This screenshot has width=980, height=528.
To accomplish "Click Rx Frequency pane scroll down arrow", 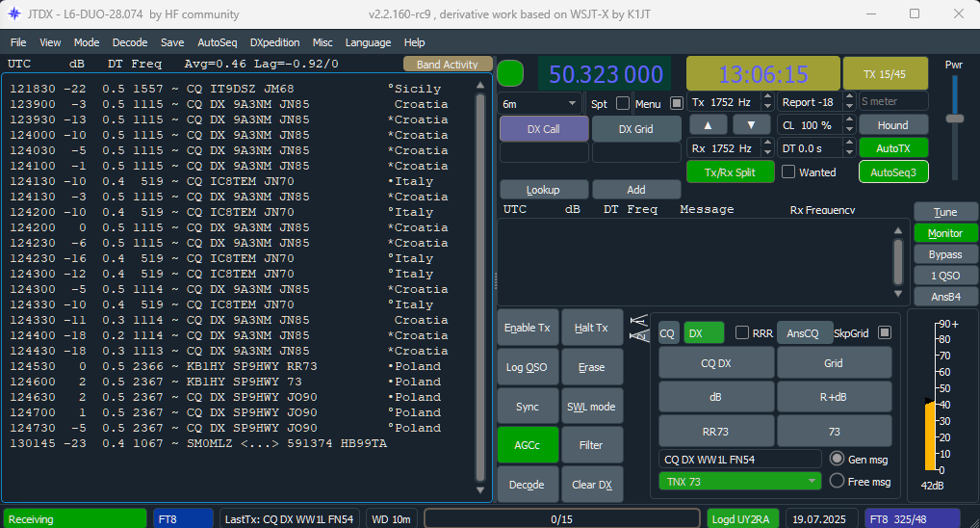I will 898,294.
